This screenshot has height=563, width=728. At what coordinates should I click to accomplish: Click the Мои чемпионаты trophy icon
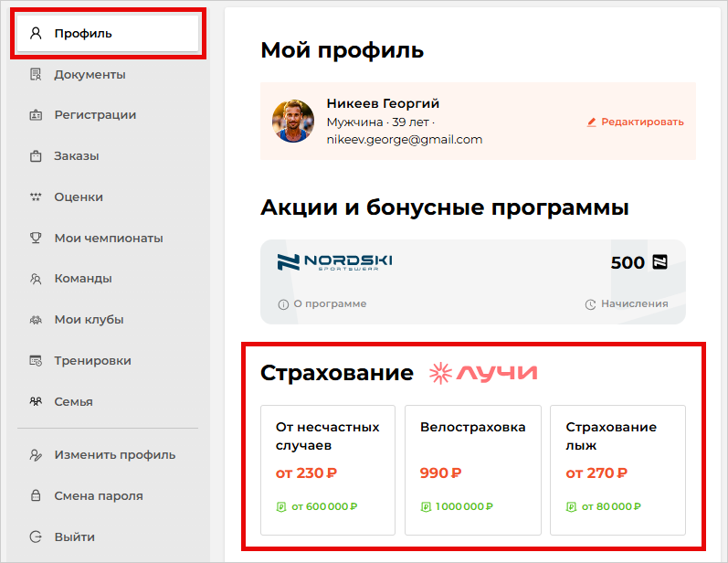pyautogui.click(x=36, y=238)
